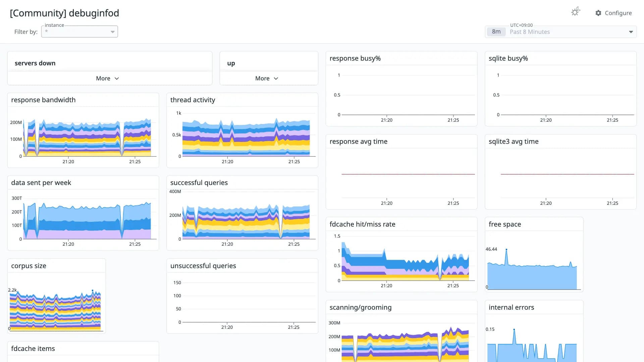This screenshot has height=362, width=644.
Task: Click the data sent per week title
Action: tap(41, 183)
